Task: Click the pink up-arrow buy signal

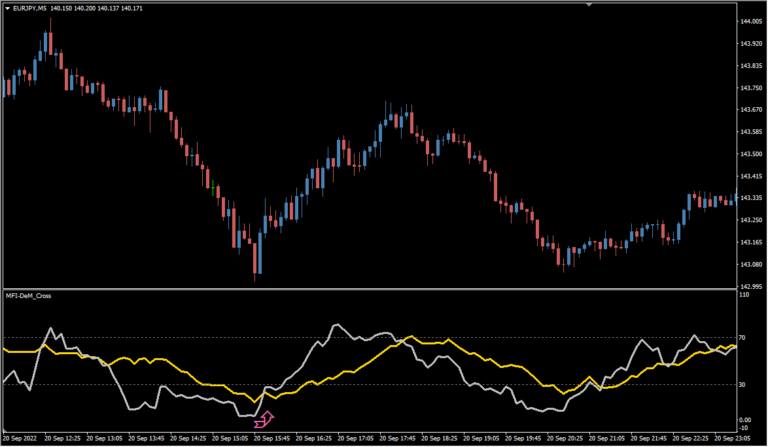Action: (268, 414)
